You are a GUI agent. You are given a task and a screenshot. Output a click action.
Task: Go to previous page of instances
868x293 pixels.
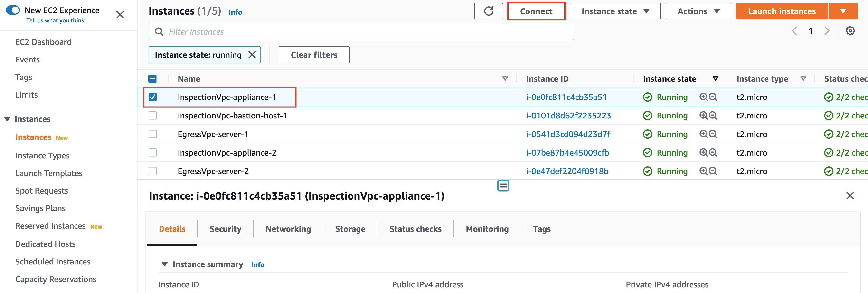[x=794, y=31]
